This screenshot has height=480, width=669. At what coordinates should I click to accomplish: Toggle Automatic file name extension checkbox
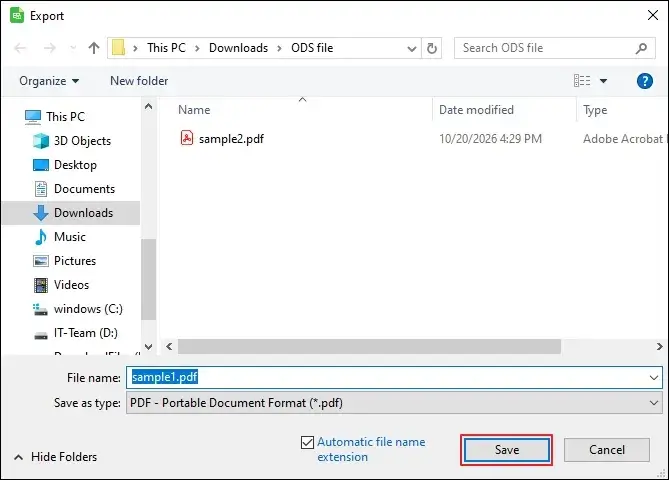(x=307, y=442)
